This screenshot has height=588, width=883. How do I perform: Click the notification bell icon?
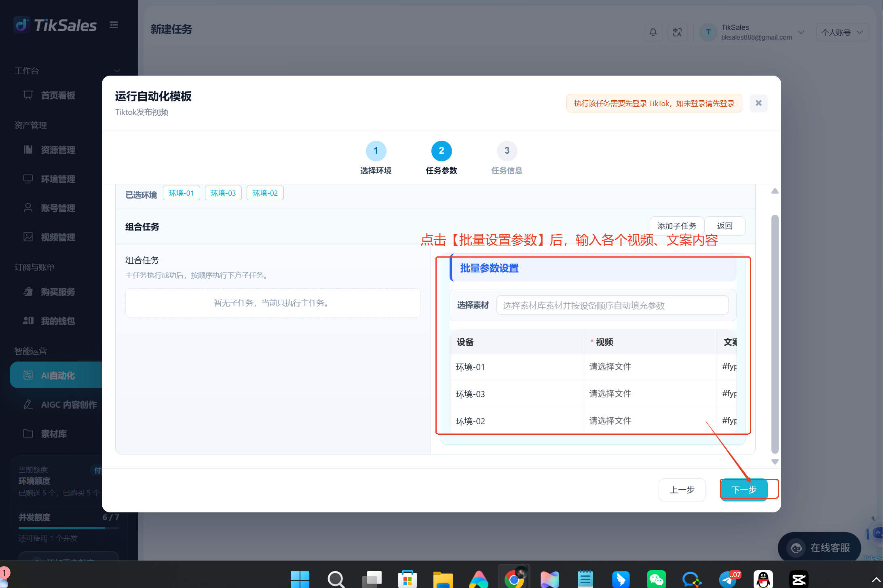point(653,32)
